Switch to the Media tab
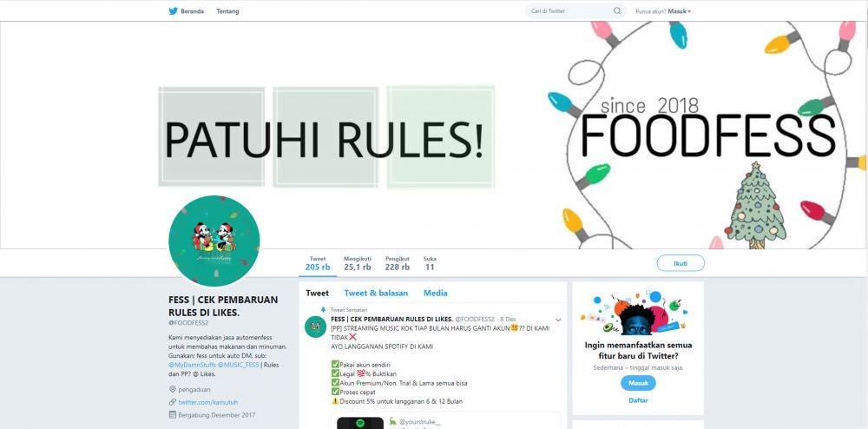The width and height of the screenshot is (868, 429). (x=436, y=294)
